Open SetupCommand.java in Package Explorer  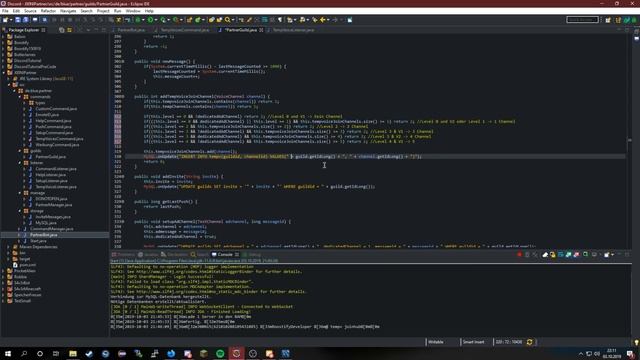click(54, 133)
